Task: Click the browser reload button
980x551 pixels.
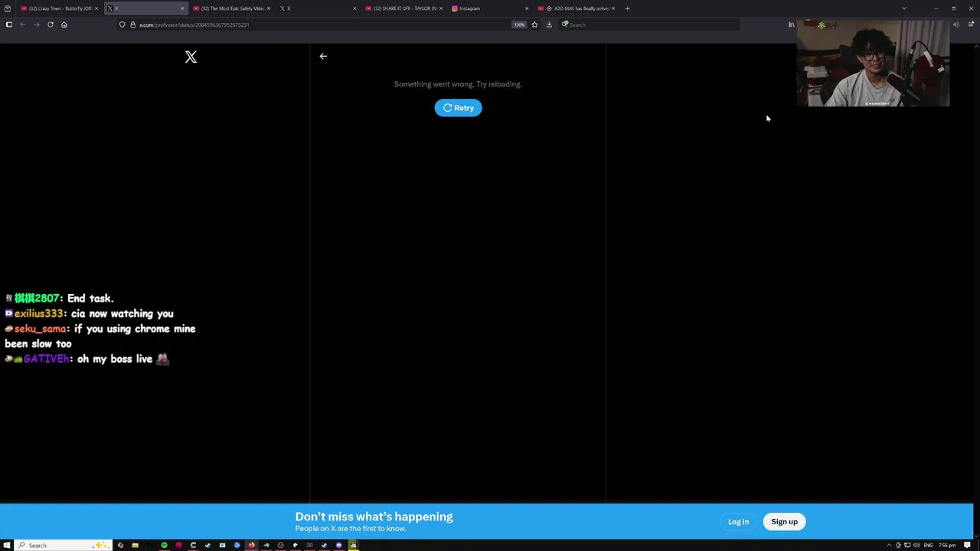Action: [x=51, y=24]
